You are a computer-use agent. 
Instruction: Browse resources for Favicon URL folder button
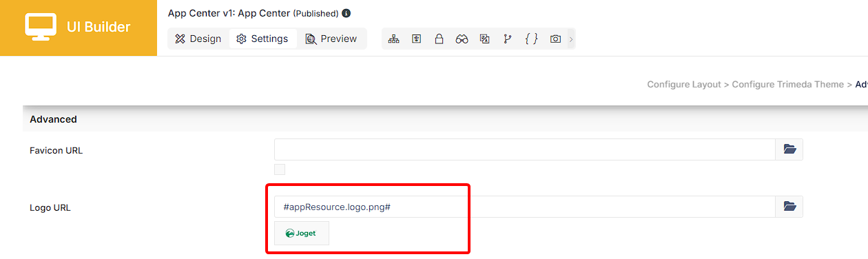pyautogui.click(x=789, y=149)
